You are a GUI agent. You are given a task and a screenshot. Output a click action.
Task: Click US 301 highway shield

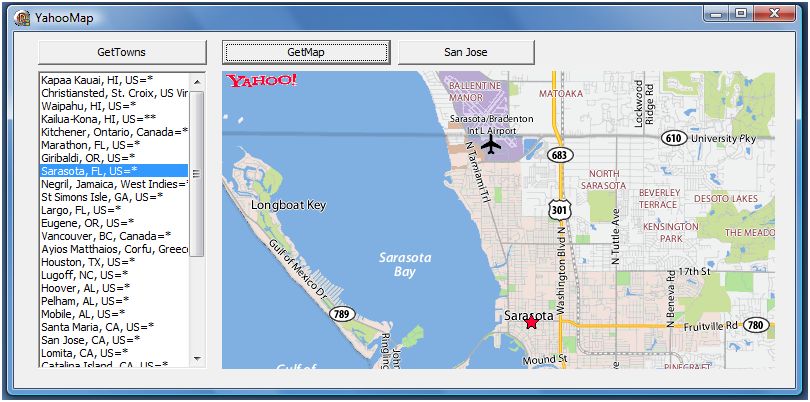pyautogui.click(x=559, y=210)
